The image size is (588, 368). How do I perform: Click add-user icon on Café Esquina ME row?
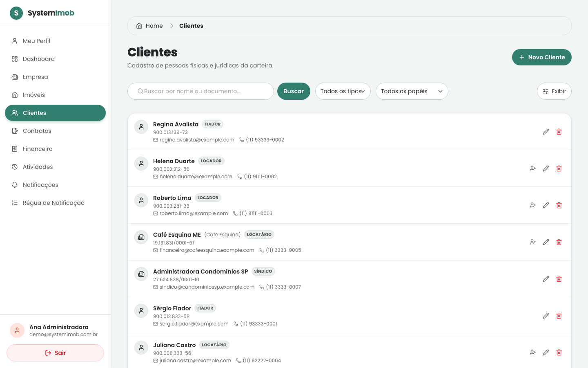(x=533, y=242)
